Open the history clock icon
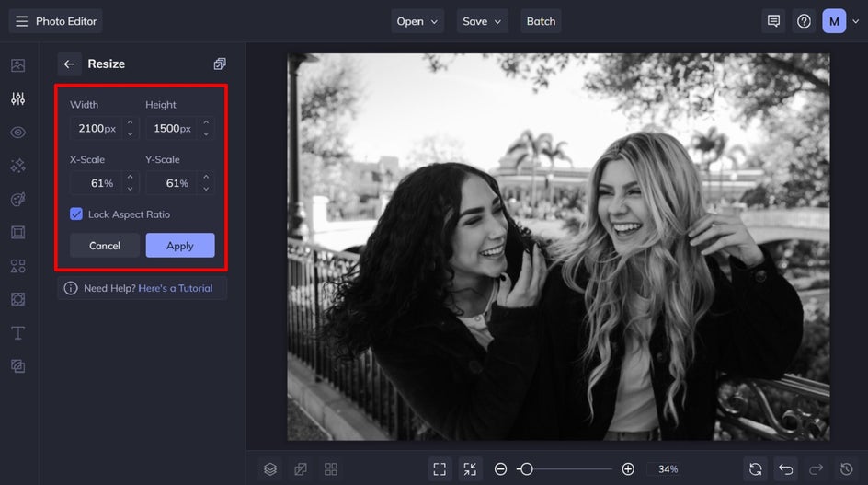 (x=847, y=469)
